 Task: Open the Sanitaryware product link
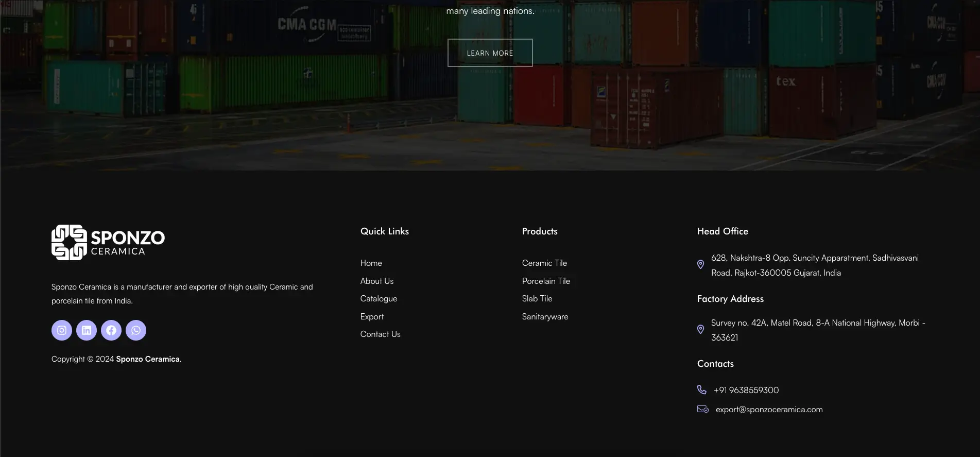pos(545,317)
